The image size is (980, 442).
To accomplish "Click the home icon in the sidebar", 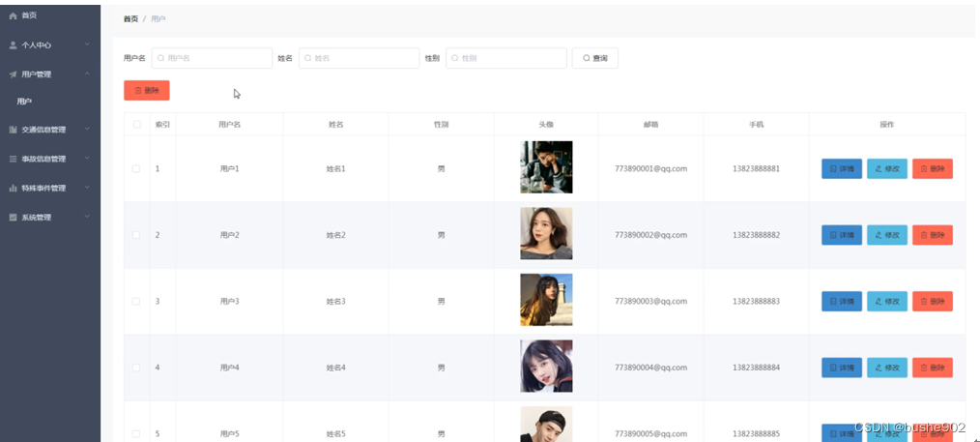I will point(13,15).
